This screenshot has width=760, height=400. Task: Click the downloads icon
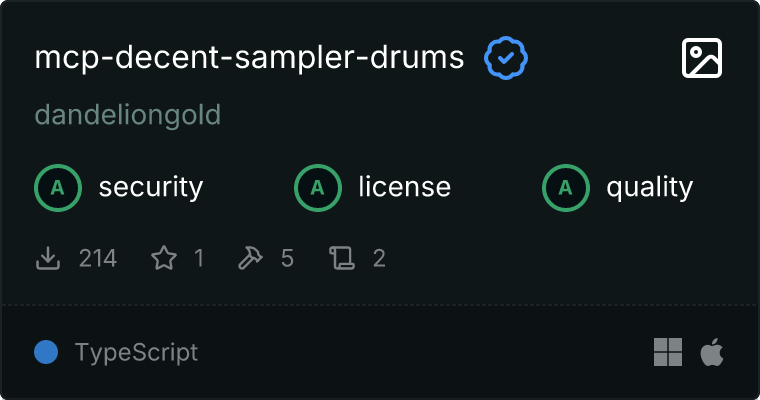tap(48, 259)
